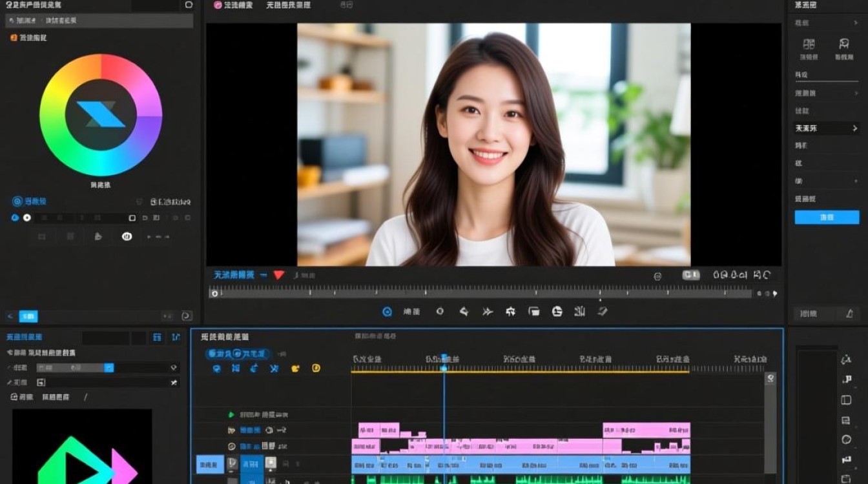The image size is (868, 484).
Task: Click the back chevron at color panel bottom
Action: [x=10, y=316]
